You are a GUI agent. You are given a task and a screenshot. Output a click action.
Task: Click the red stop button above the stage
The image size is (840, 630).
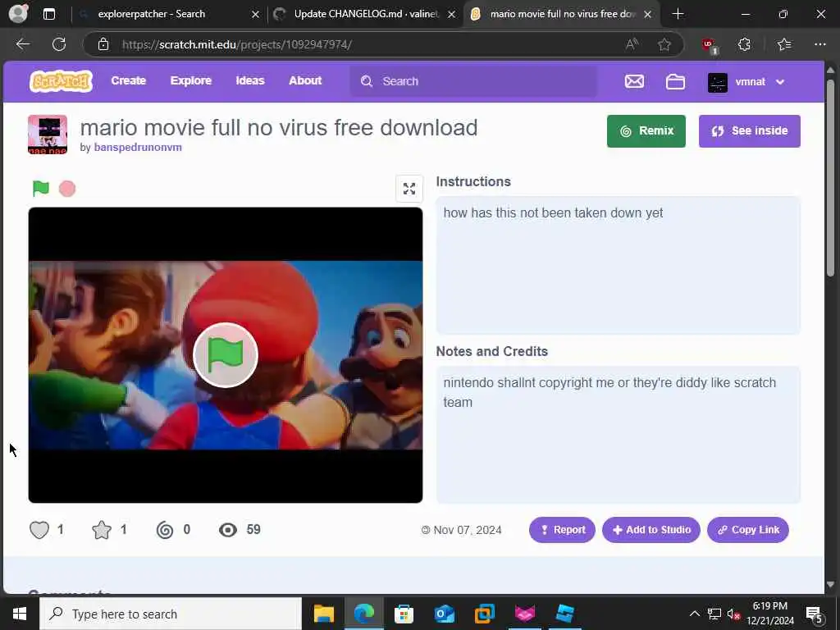tap(67, 189)
